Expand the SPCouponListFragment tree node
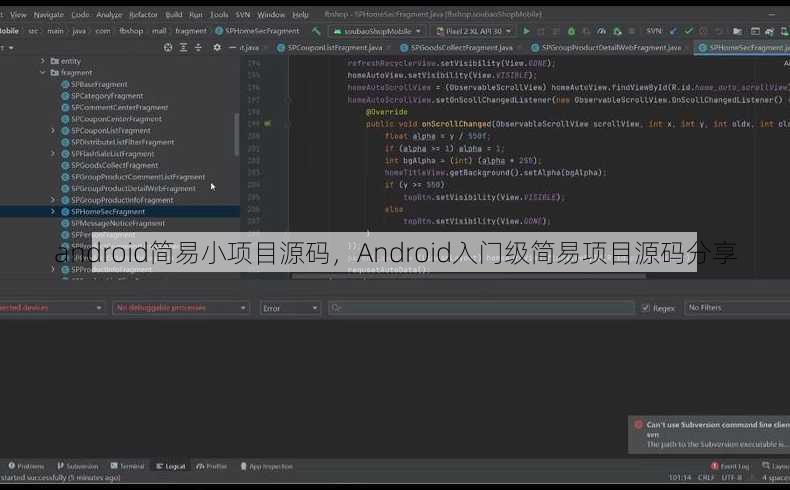The image size is (790, 490). tap(53, 130)
